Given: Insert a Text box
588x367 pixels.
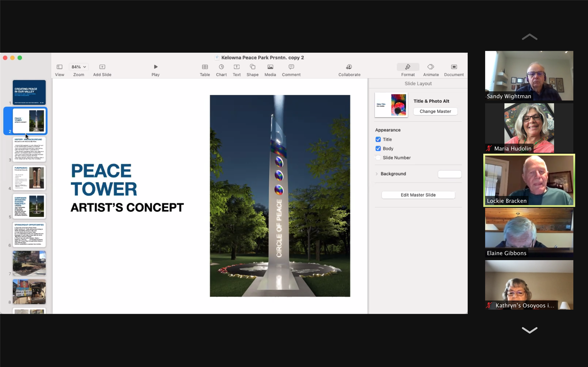Looking at the screenshot, I should coord(237,67).
